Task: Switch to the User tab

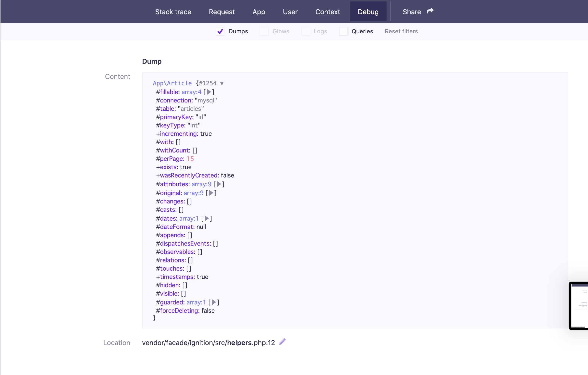Action: [290, 12]
